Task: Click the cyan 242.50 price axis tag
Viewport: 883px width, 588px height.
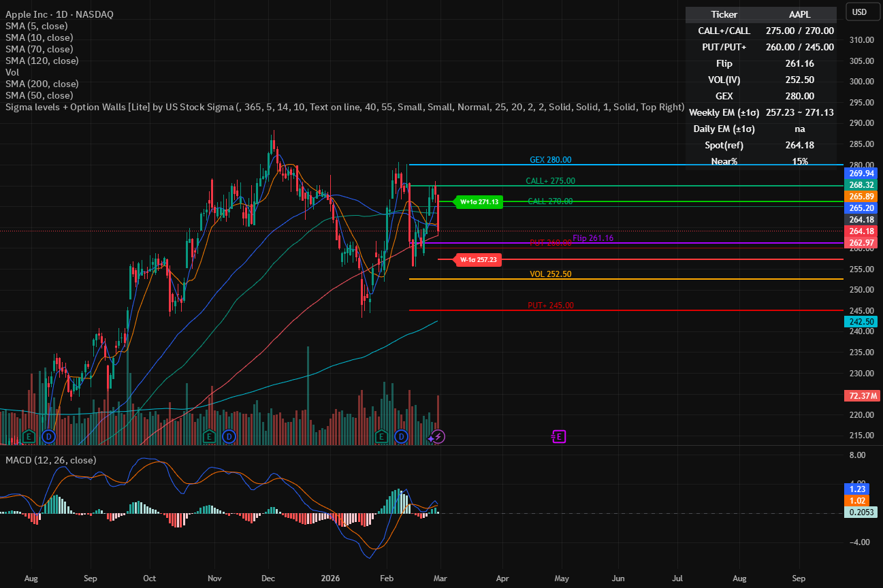Action: 862,321
